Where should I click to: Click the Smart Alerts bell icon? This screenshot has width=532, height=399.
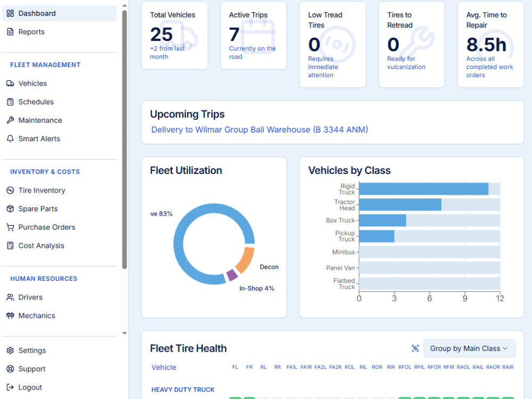[10, 138]
